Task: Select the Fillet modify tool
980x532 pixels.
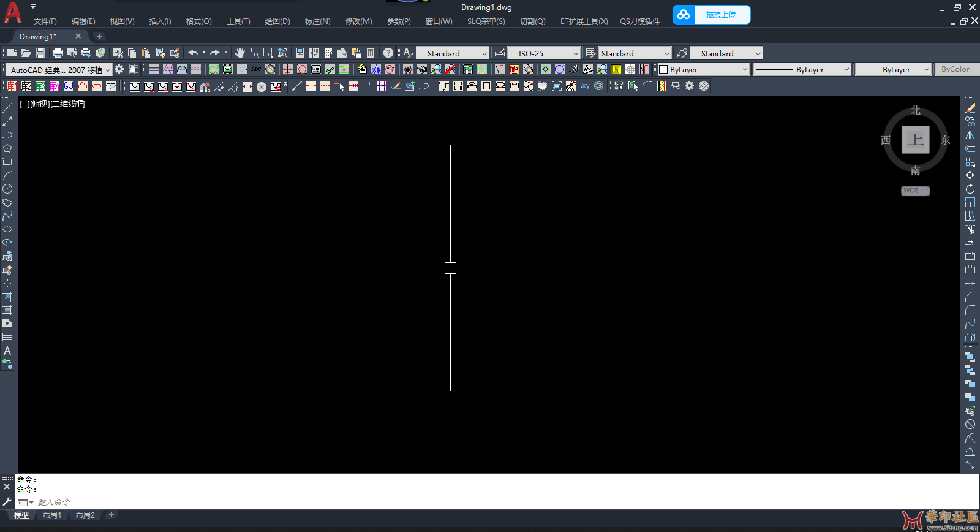Action: point(970,310)
